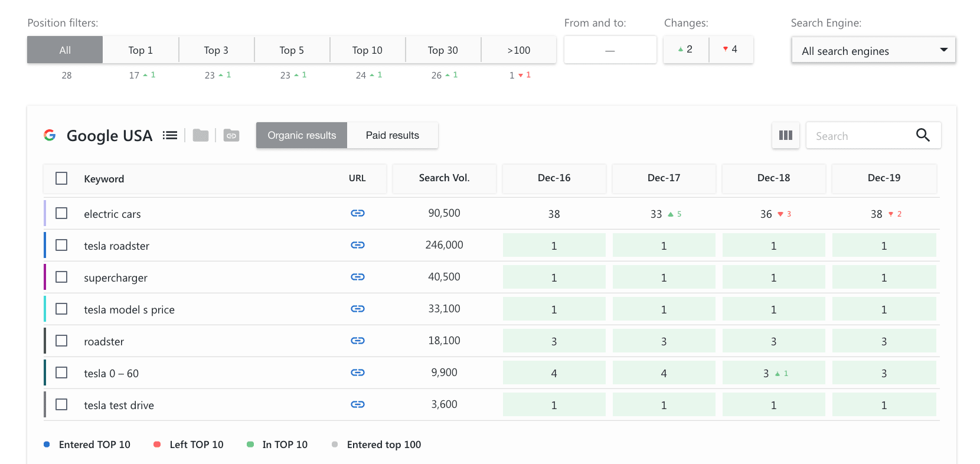Filter by four negative changes button
This screenshot has width=980, height=464.
pyautogui.click(x=730, y=50)
